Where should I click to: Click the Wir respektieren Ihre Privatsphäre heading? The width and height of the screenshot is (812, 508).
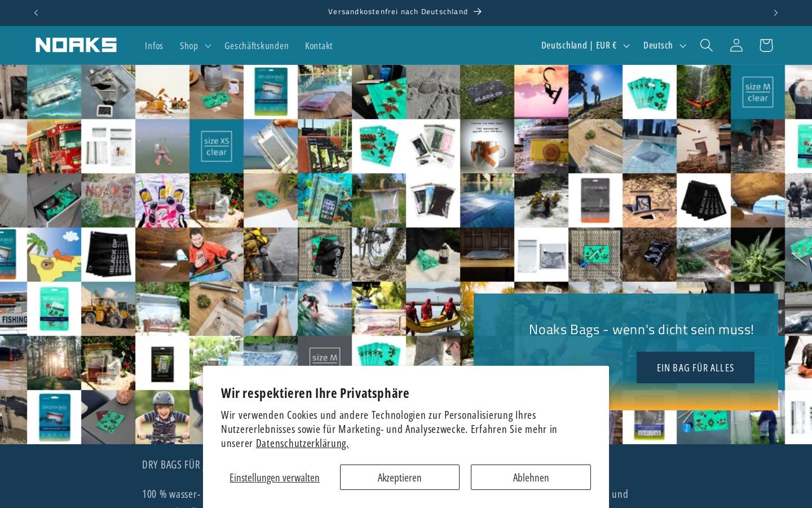coord(315,393)
